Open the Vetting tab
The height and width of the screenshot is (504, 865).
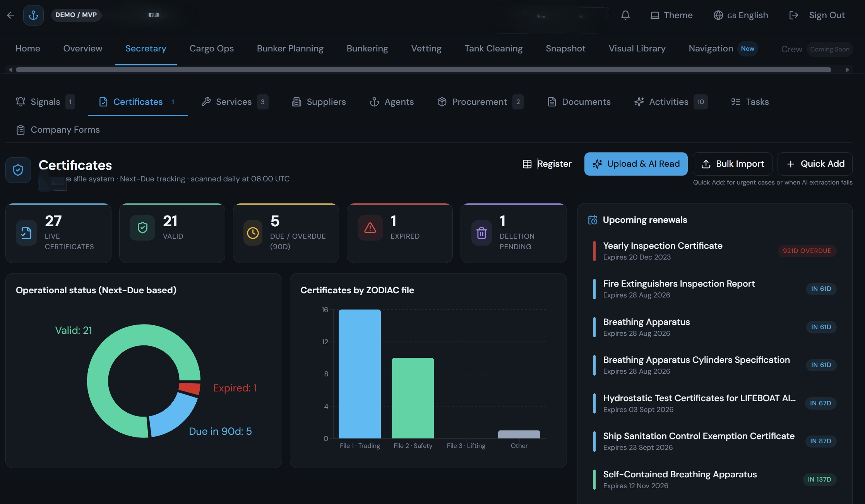427,48
